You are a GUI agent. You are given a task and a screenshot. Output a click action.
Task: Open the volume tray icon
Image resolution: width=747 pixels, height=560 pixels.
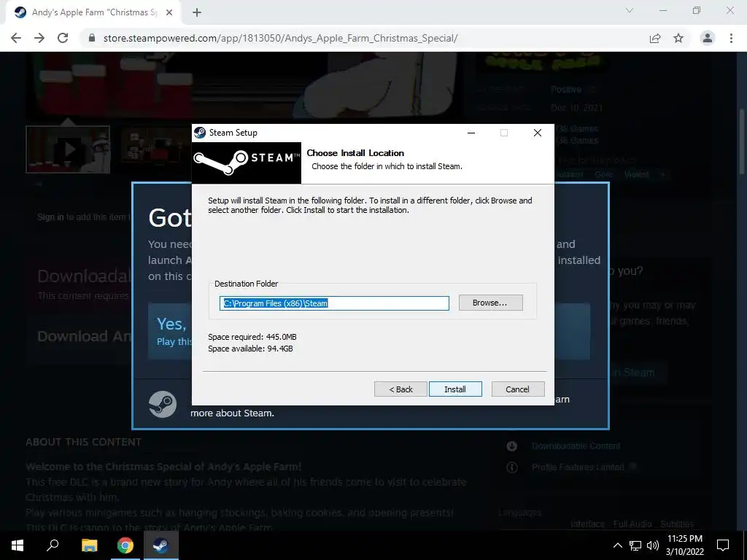pyautogui.click(x=653, y=545)
